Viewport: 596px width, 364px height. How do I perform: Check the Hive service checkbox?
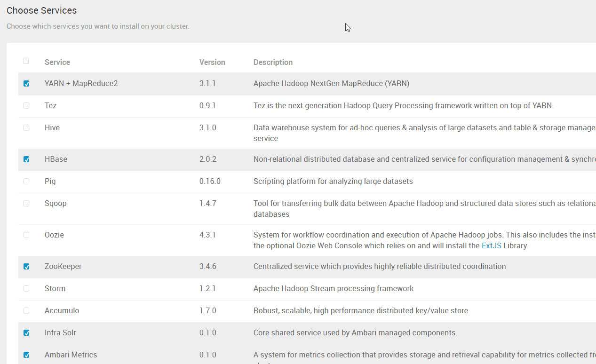(x=26, y=128)
